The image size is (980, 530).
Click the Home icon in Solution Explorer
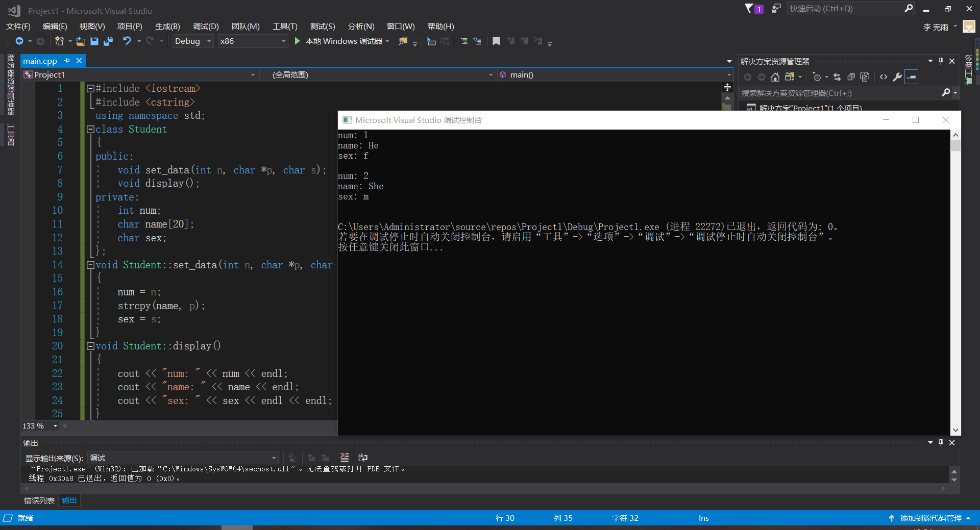775,77
